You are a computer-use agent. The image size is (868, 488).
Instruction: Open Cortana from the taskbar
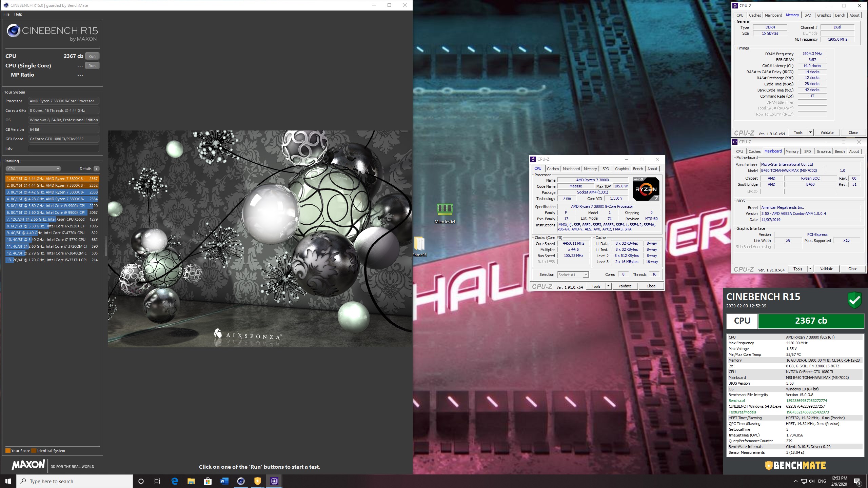(x=141, y=481)
